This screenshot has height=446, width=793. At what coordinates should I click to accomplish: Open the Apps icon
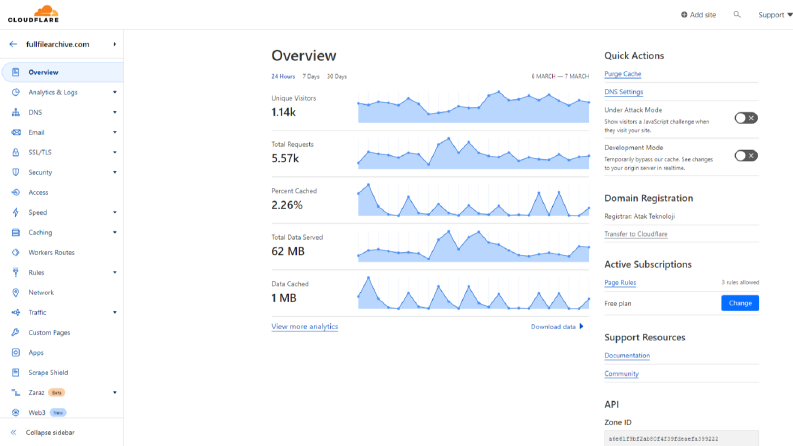click(x=16, y=352)
